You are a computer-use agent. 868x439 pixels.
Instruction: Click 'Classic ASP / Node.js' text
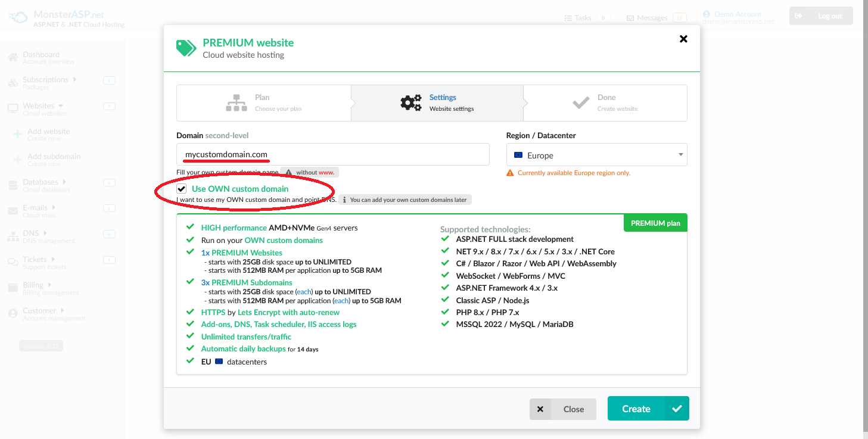[493, 300]
